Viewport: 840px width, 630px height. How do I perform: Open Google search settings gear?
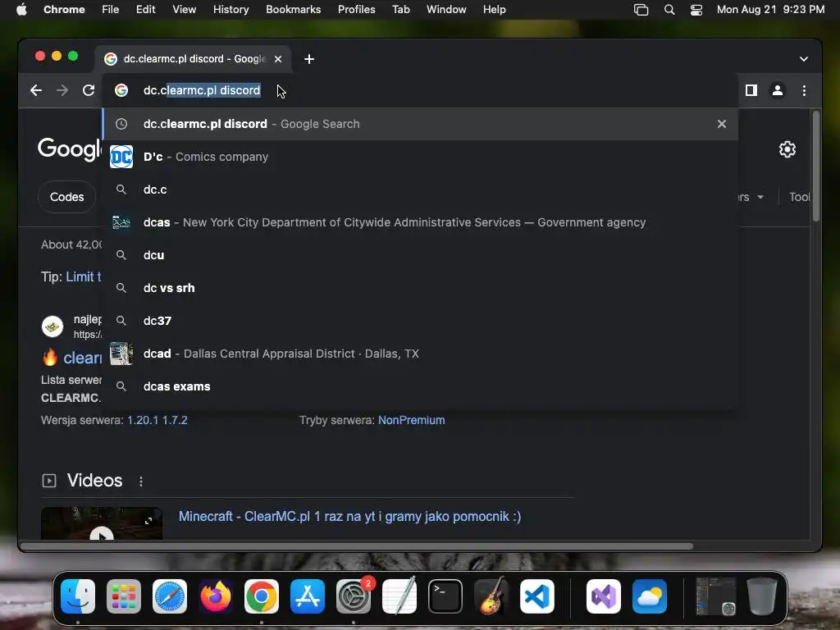click(x=787, y=149)
